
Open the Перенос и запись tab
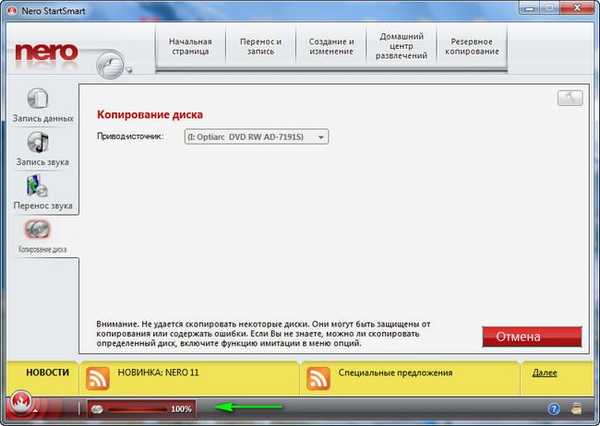tap(261, 46)
